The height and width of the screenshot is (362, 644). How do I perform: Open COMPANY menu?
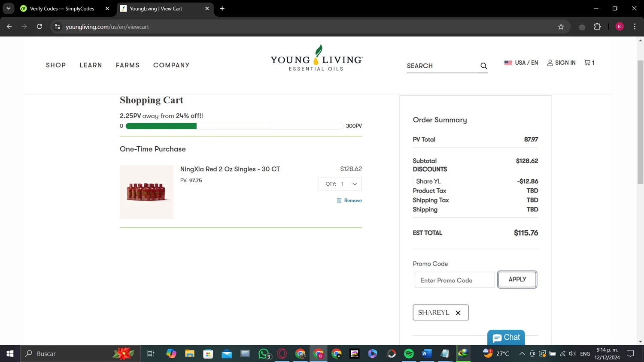(x=171, y=65)
